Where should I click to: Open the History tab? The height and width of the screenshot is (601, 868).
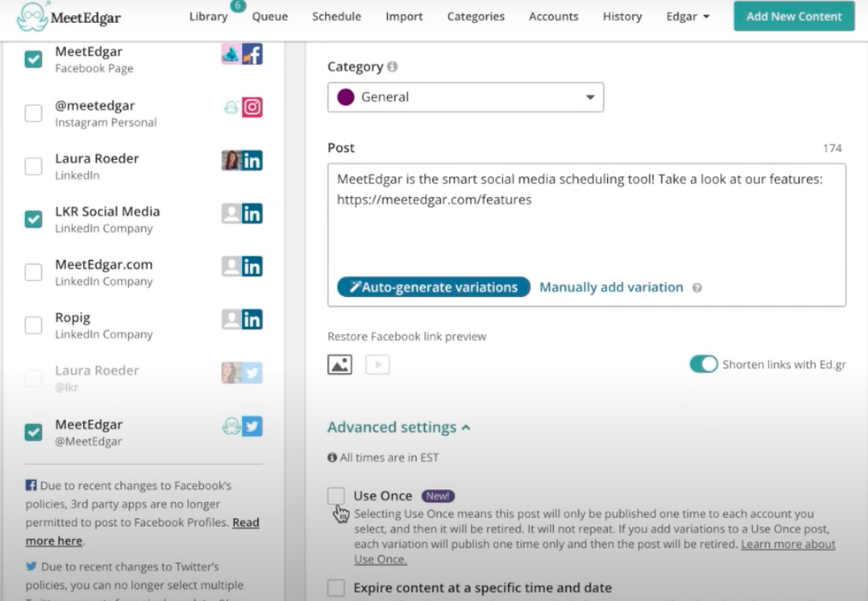click(622, 17)
